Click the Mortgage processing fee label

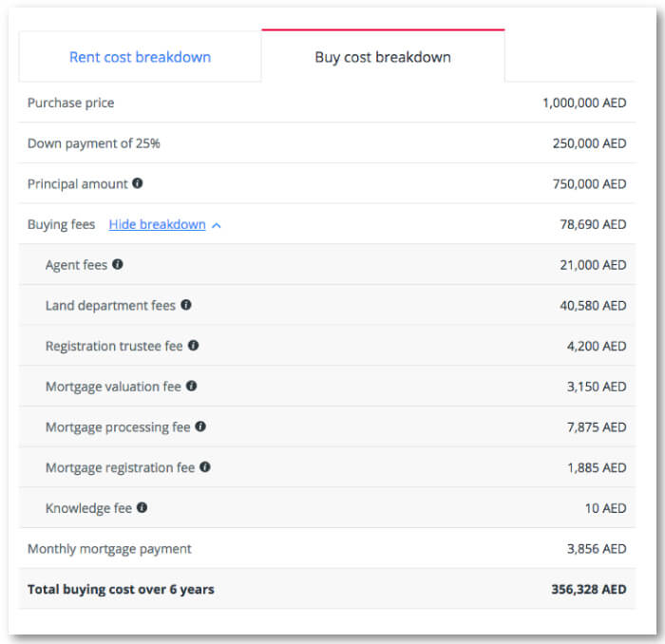pos(118,426)
